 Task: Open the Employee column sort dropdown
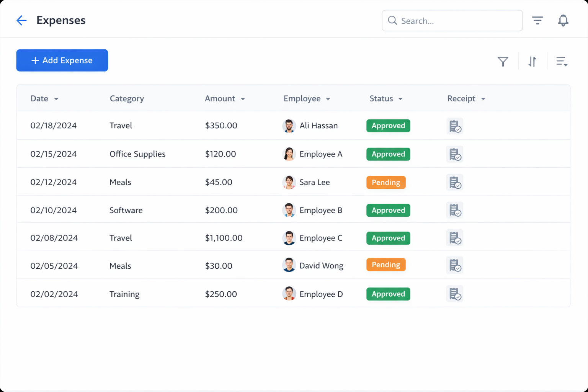pos(328,99)
